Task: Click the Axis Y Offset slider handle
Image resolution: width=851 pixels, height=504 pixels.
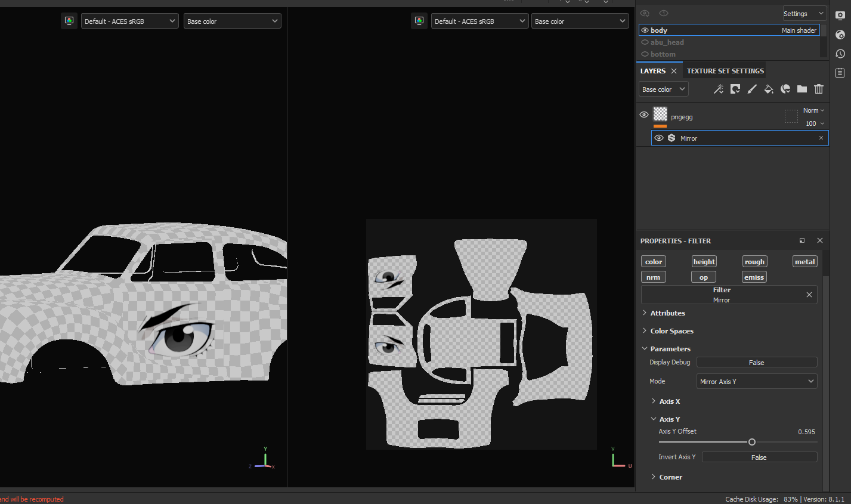Action: 752,442
